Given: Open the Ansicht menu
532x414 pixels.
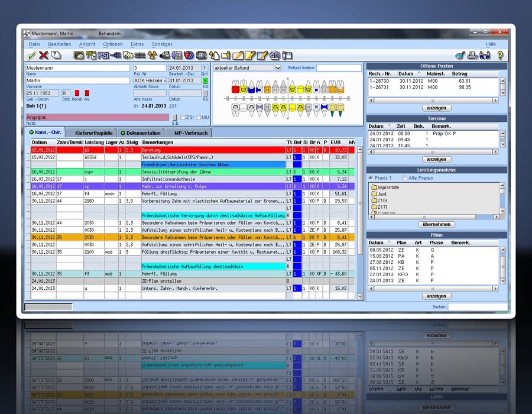Looking at the screenshot, I should [x=87, y=44].
